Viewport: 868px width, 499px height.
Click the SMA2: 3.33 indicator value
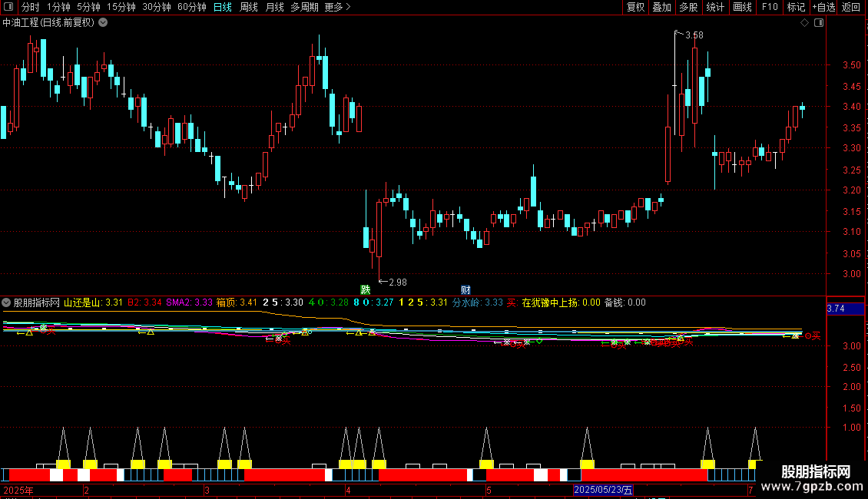click(x=189, y=302)
